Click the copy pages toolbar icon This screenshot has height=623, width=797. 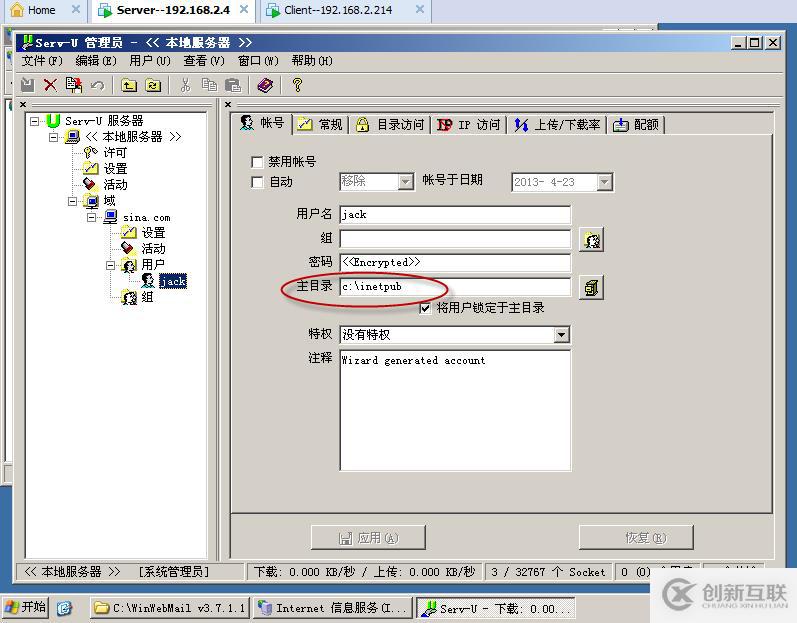209,85
